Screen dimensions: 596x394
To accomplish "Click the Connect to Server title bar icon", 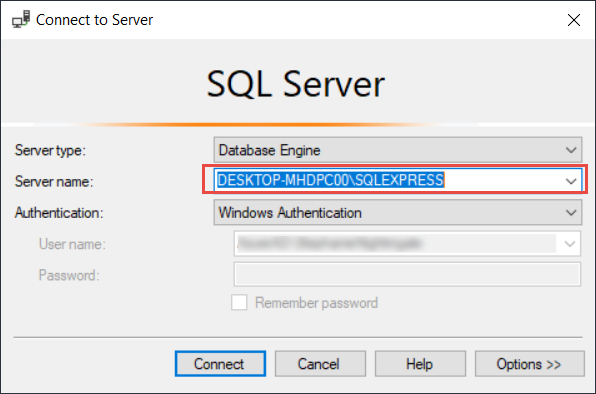I will tap(21, 19).
